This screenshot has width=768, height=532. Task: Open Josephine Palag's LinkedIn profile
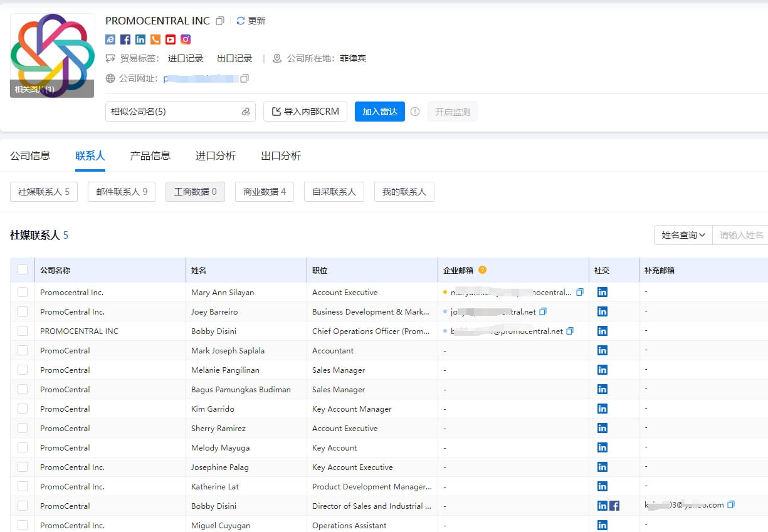tap(602, 467)
